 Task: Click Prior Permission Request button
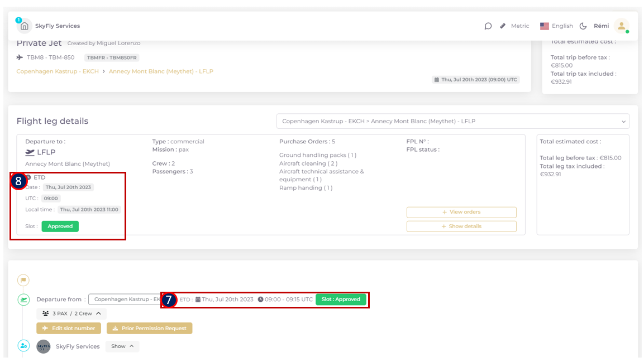(x=150, y=329)
